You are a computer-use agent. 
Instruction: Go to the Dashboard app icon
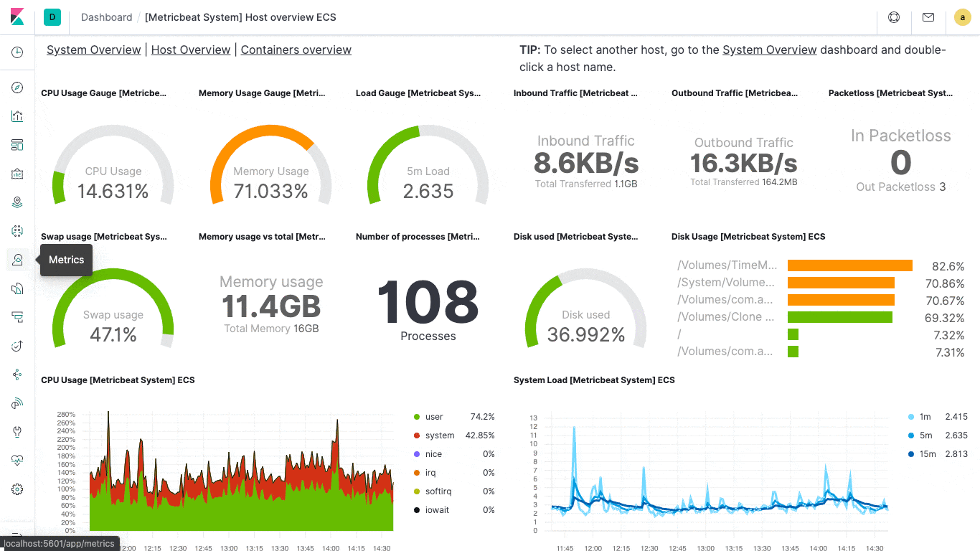(17, 145)
